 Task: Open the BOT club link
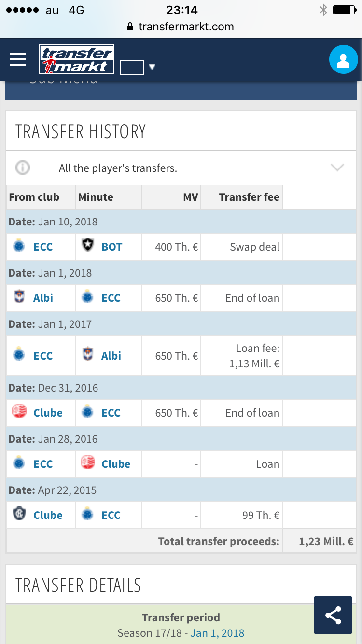tap(112, 247)
